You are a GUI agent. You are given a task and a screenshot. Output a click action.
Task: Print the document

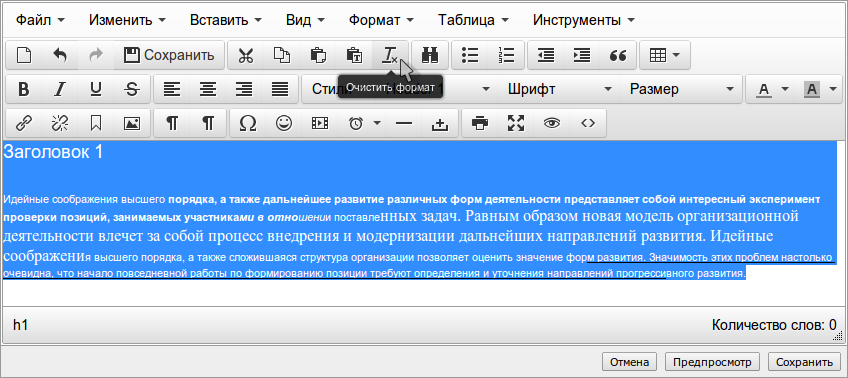480,123
